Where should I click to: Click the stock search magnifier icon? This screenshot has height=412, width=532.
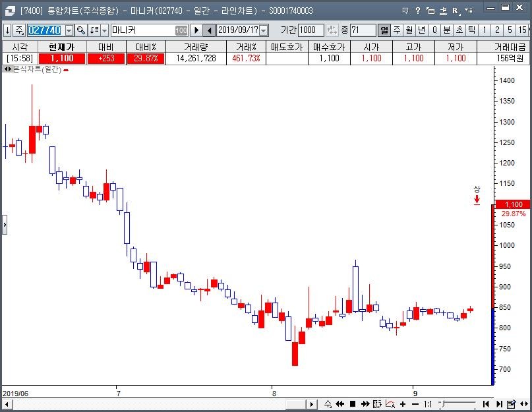click(80, 30)
